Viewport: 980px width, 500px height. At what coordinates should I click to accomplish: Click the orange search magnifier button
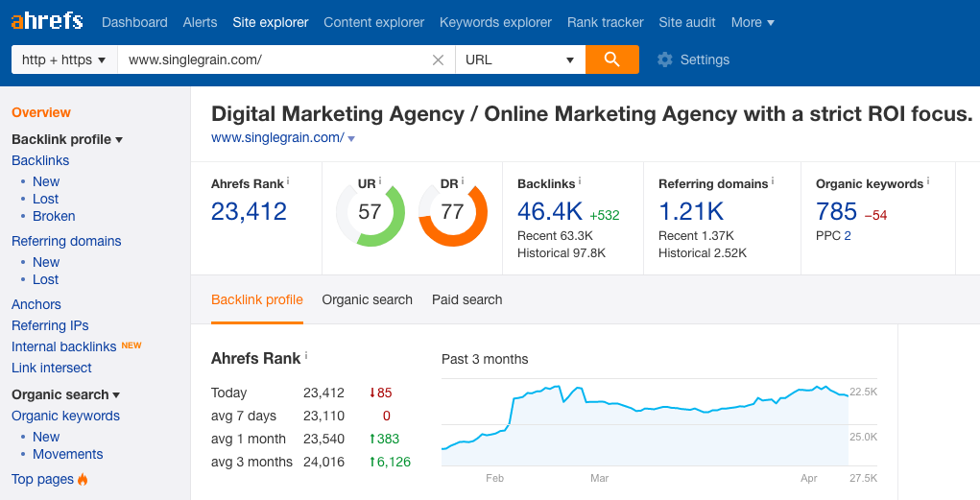coord(611,60)
